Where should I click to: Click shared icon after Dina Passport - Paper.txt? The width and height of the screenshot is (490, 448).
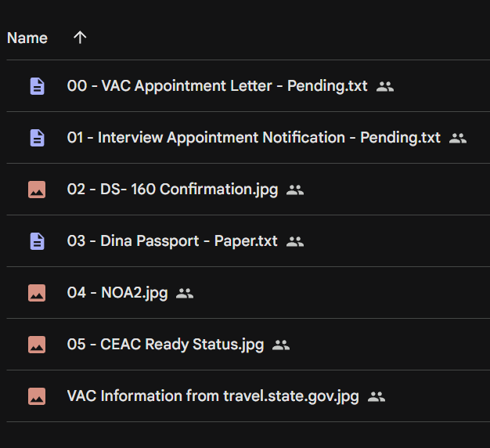tap(295, 242)
